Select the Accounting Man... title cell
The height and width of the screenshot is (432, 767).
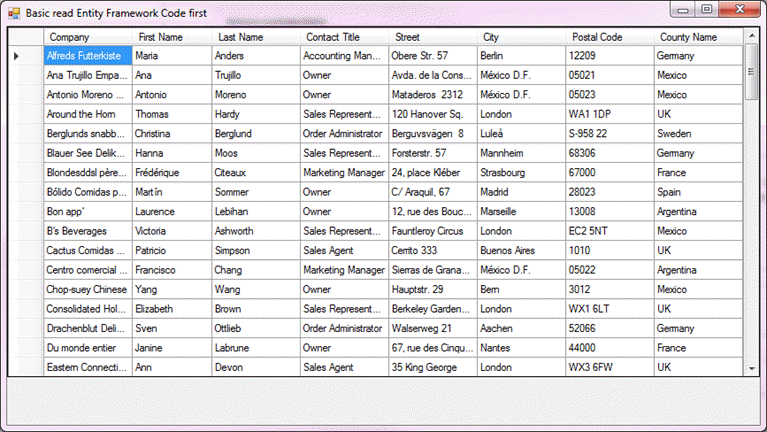click(x=345, y=56)
